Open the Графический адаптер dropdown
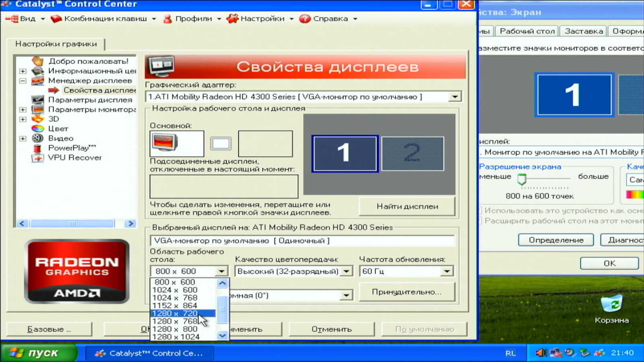The image size is (644, 362). [455, 97]
